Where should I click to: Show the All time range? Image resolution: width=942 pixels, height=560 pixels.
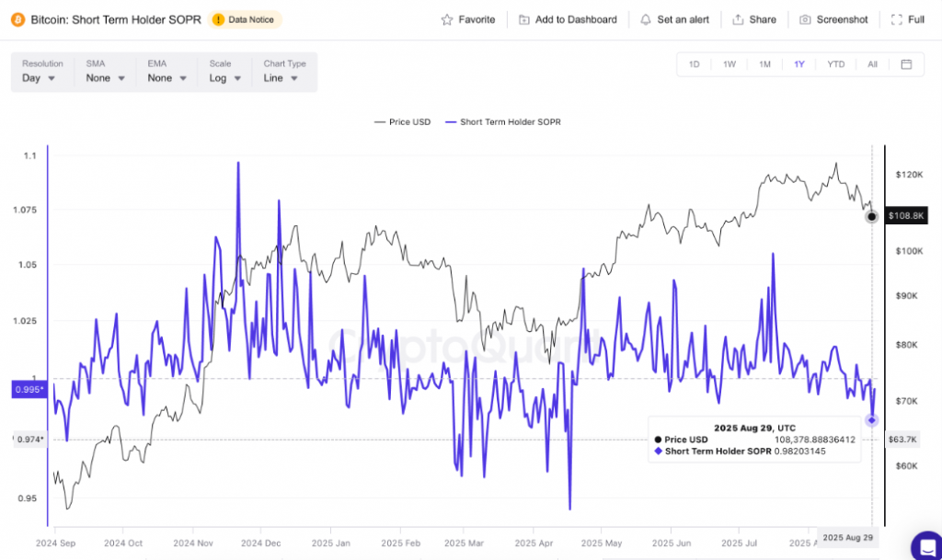coord(872,64)
